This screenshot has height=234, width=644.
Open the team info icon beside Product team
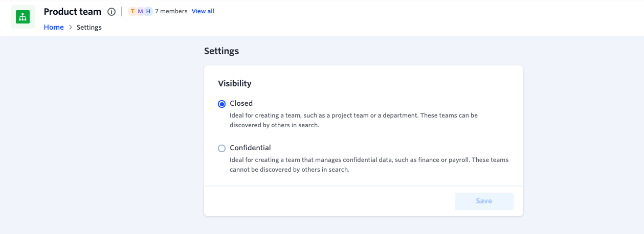112,12
